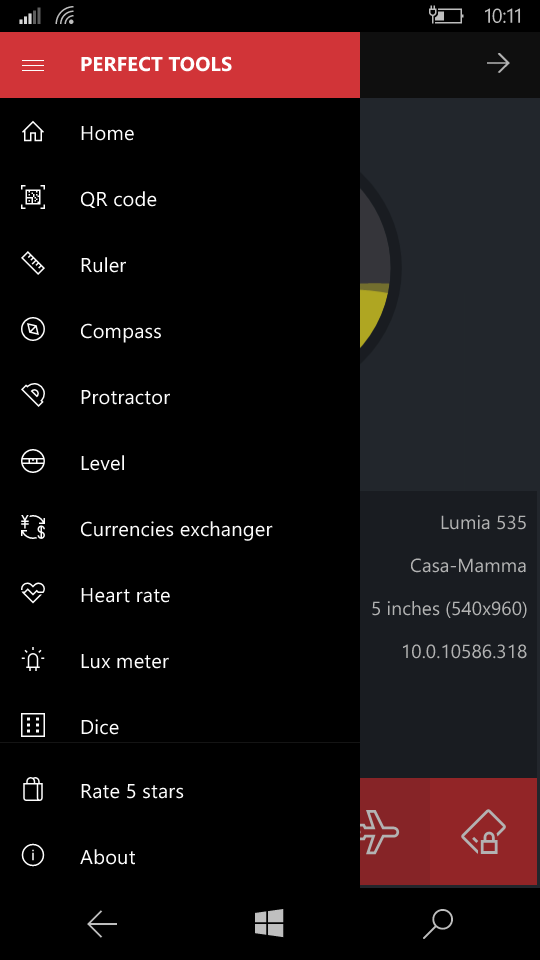Open the Compass tool icon
540x960 pixels.
32,331
